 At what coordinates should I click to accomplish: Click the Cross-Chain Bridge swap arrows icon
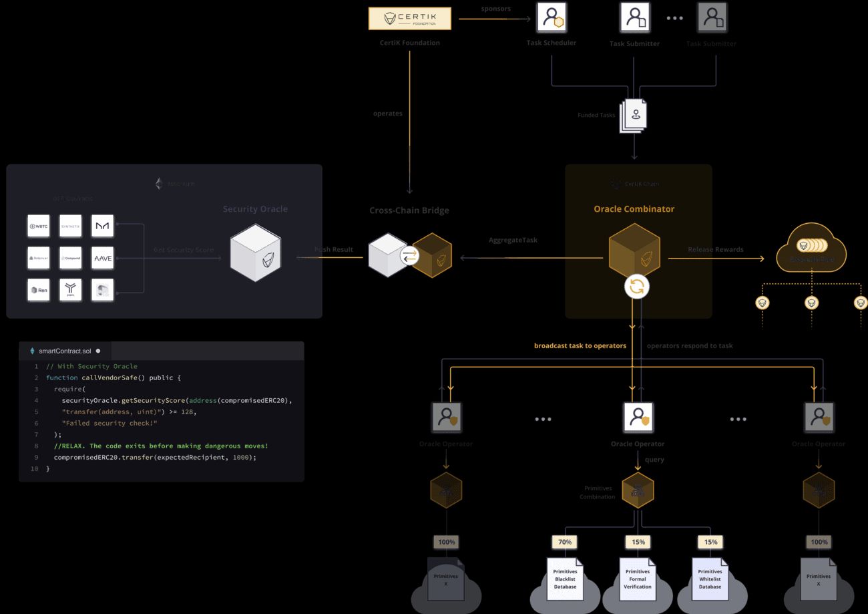[409, 255]
